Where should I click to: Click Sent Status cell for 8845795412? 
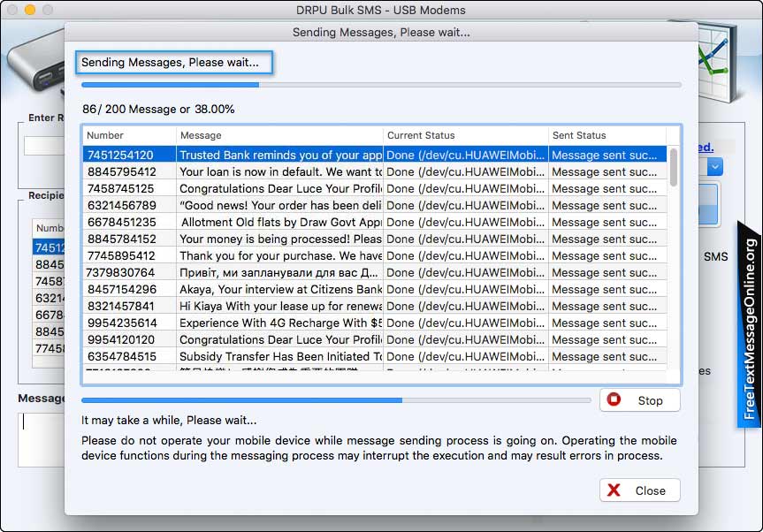coord(607,171)
